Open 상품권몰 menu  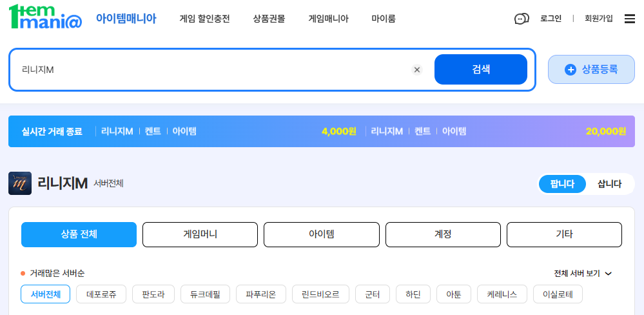pos(269,19)
